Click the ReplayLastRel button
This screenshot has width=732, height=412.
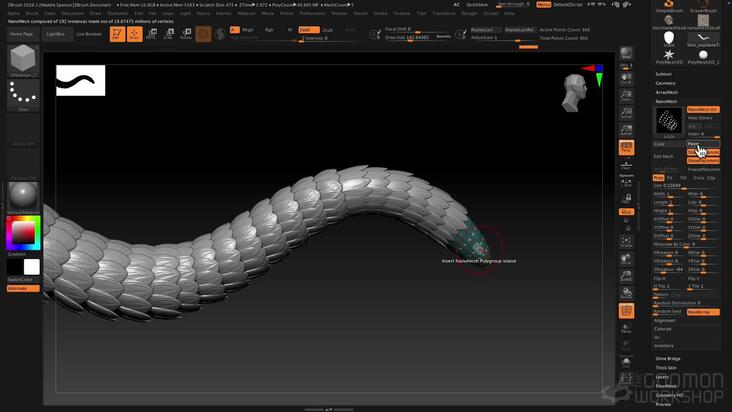(519, 30)
